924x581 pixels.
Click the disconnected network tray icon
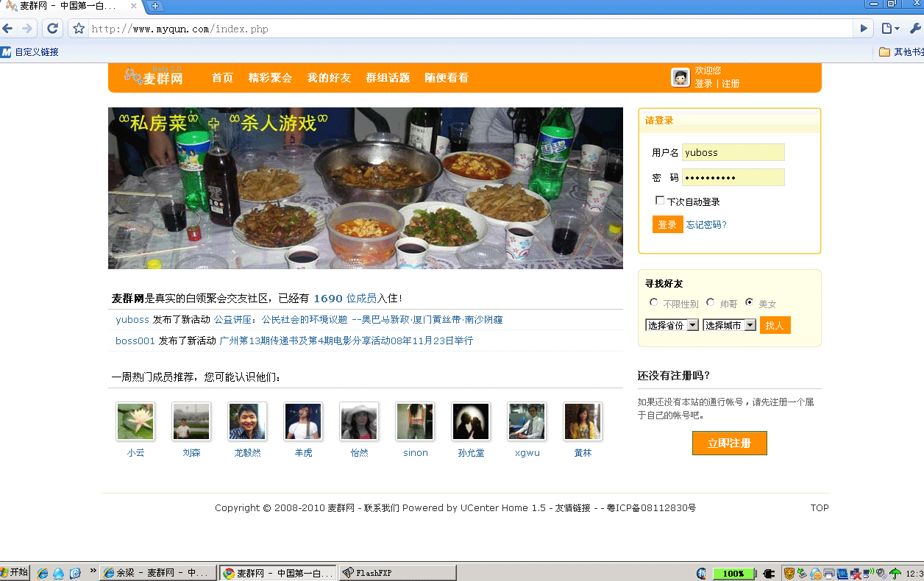(856, 574)
